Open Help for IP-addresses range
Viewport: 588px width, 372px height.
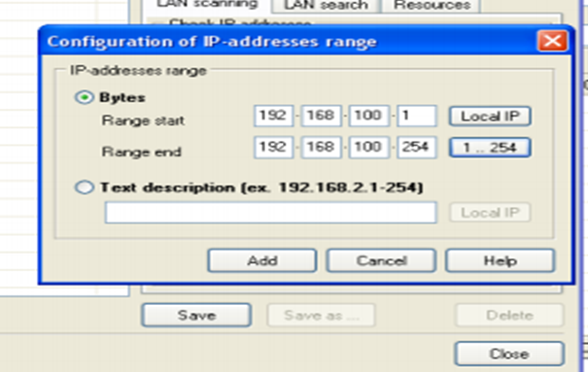click(501, 260)
